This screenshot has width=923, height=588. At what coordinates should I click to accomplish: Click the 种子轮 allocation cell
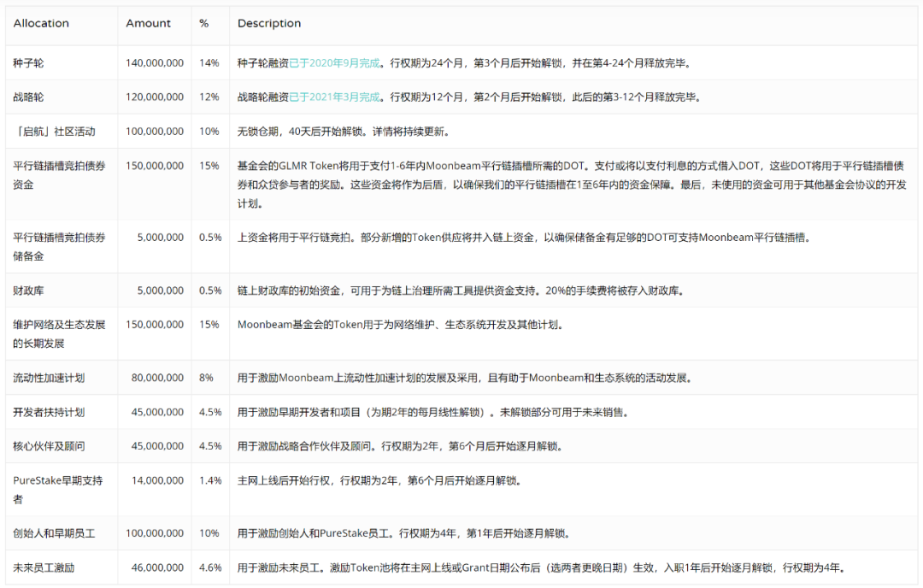pos(28,63)
